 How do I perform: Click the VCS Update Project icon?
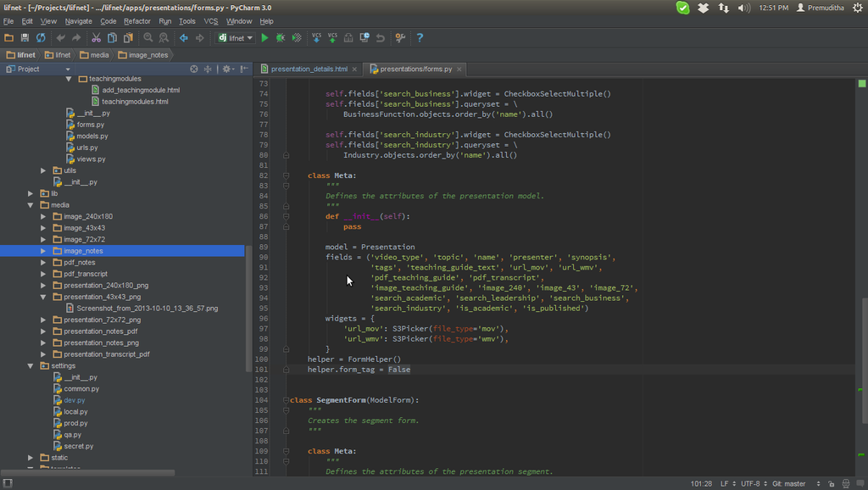point(316,38)
